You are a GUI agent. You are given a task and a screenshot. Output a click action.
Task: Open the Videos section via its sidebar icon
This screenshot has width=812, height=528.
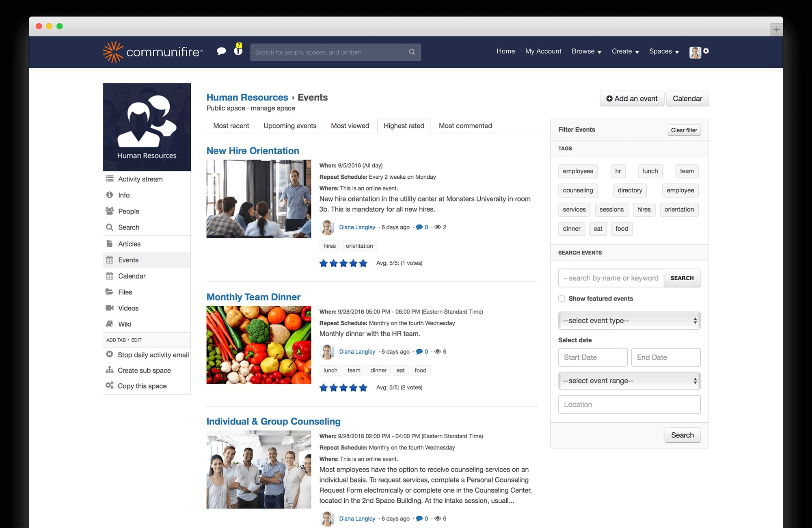point(109,308)
